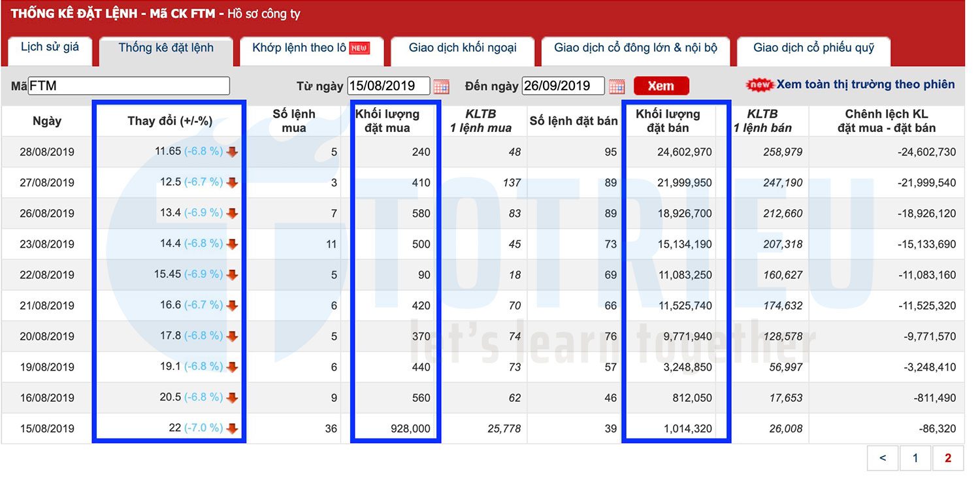Go to previous page with '<' button
This screenshot has height=477, width=980.
pyautogui.click(x=883, y=458)
